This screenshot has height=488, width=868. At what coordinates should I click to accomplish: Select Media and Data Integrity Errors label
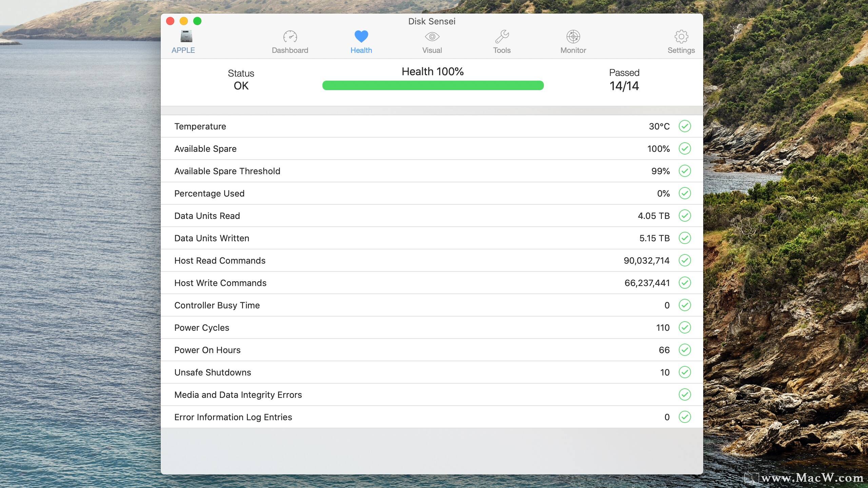(x=238, y=395)
